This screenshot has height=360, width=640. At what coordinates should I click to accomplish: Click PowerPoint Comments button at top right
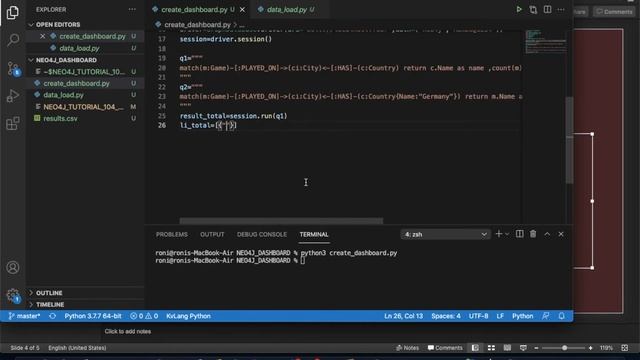click(615, 12)
